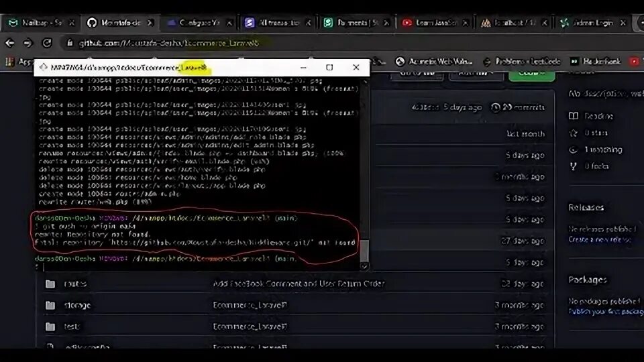Click Publish your first package link

[606, 312]
